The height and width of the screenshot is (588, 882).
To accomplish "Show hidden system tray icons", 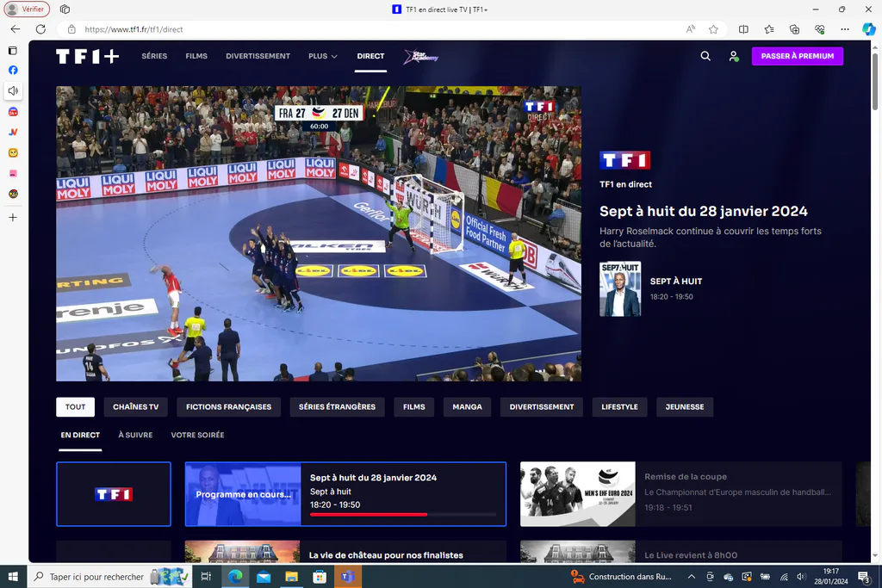I will click(692, 577).
